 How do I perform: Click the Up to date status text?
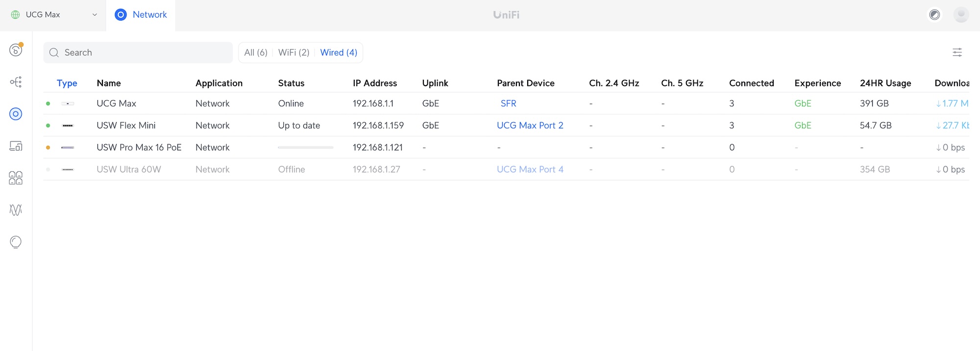tap(299, 126)
